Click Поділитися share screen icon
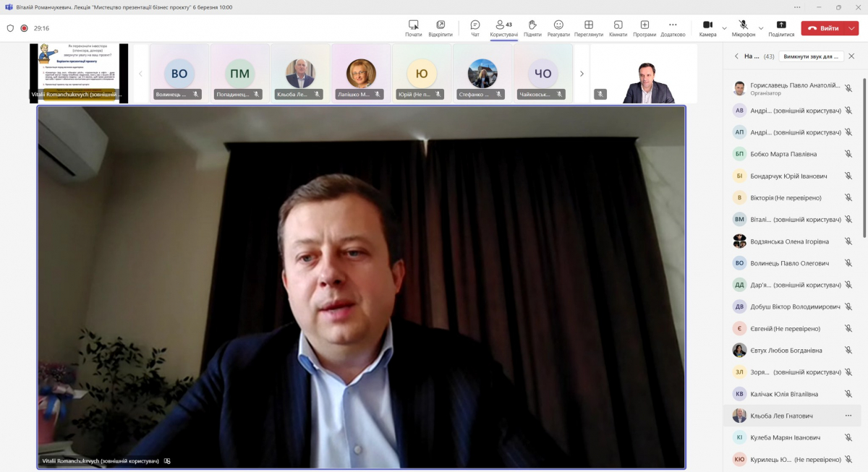 tap(781, 27)
